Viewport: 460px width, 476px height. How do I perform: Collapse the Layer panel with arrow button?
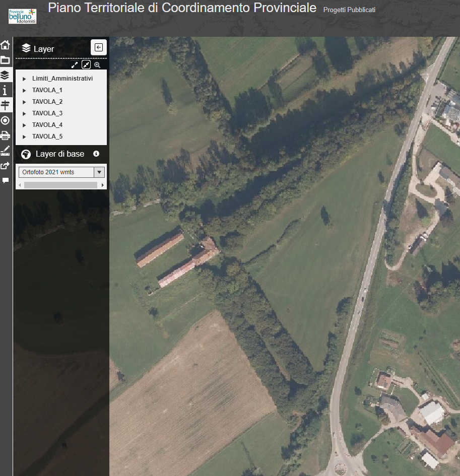click(x=99, y=47)
